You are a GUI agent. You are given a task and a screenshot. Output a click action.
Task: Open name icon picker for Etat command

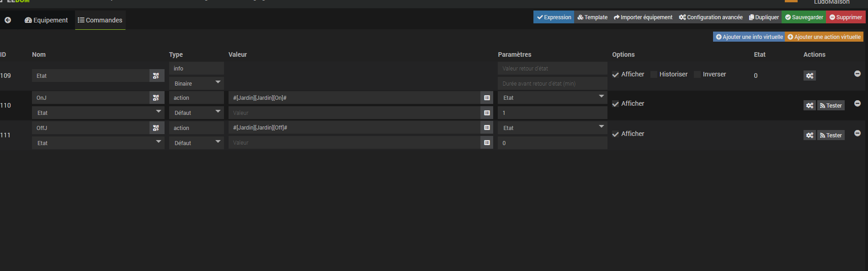point(156,76)
